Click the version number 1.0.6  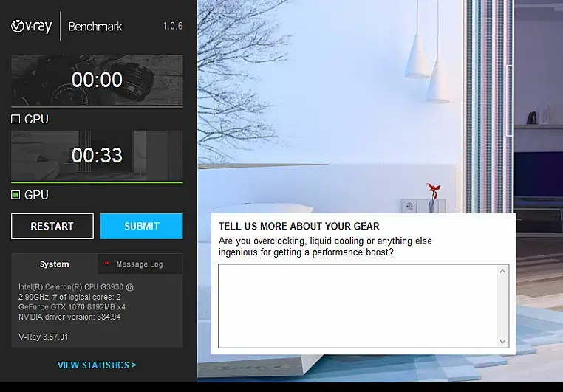(172, 26)
